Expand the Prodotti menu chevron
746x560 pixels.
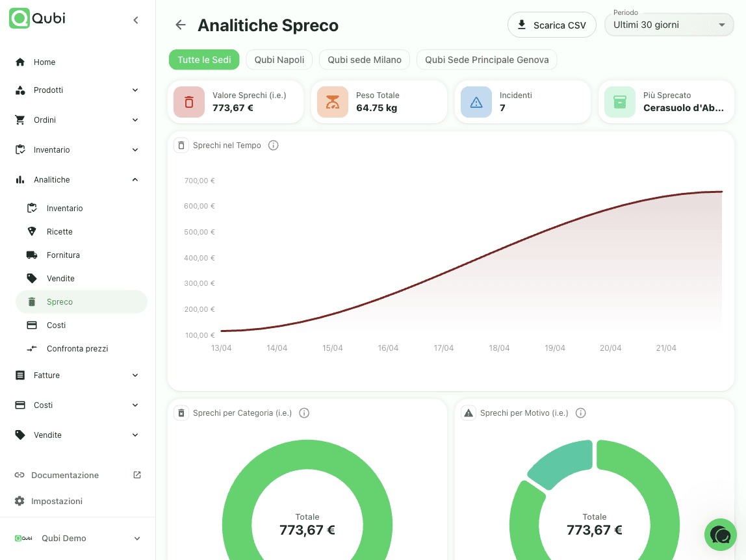pos(135,90)
